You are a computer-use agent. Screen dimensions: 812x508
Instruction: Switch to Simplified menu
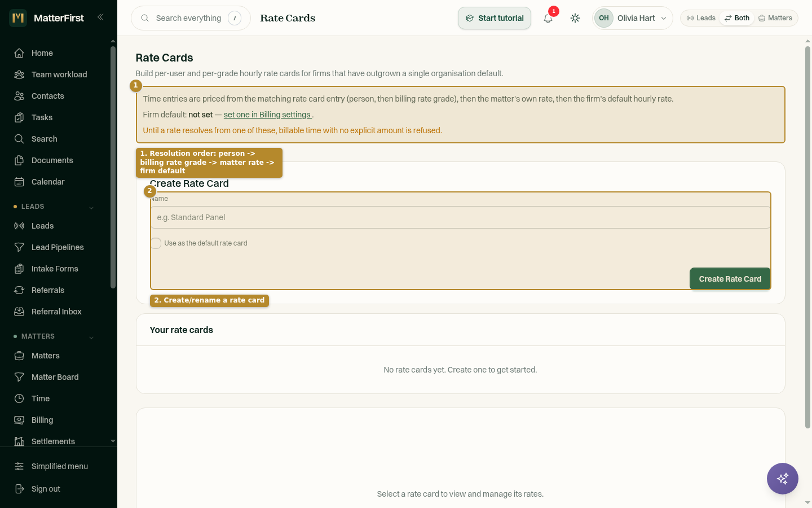click(59, 466)
